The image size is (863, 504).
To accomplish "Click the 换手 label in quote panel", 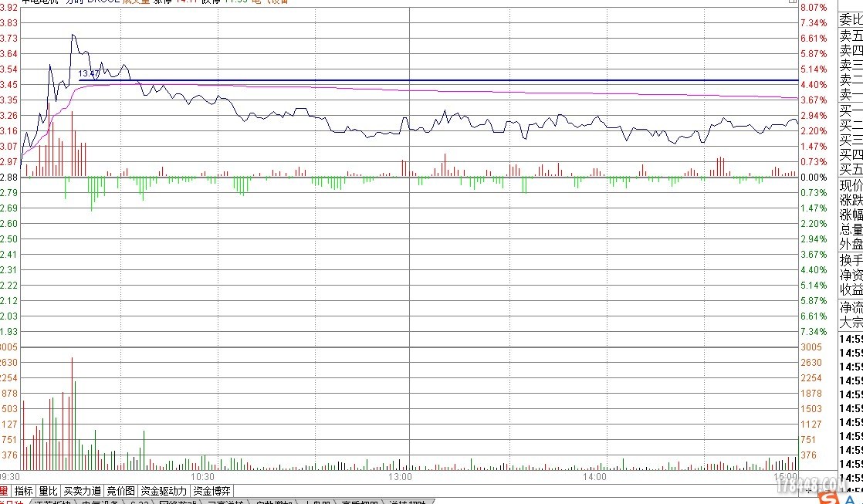I will (851, 260).
